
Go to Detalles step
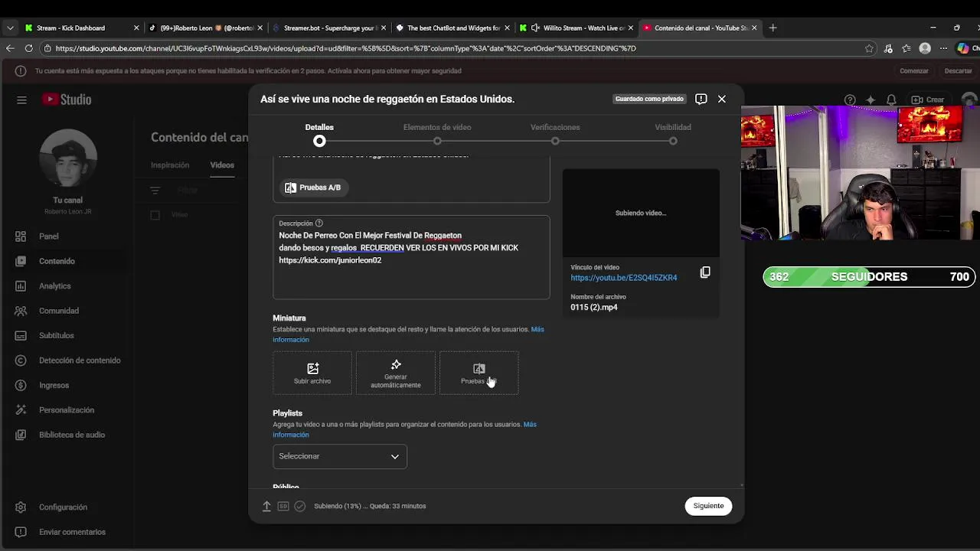pos(319,134)
